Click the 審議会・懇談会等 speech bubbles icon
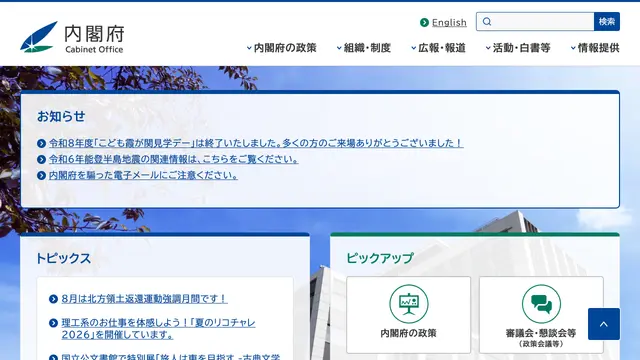The height and width of the screenshot is (360, 640). pos(541,304)
